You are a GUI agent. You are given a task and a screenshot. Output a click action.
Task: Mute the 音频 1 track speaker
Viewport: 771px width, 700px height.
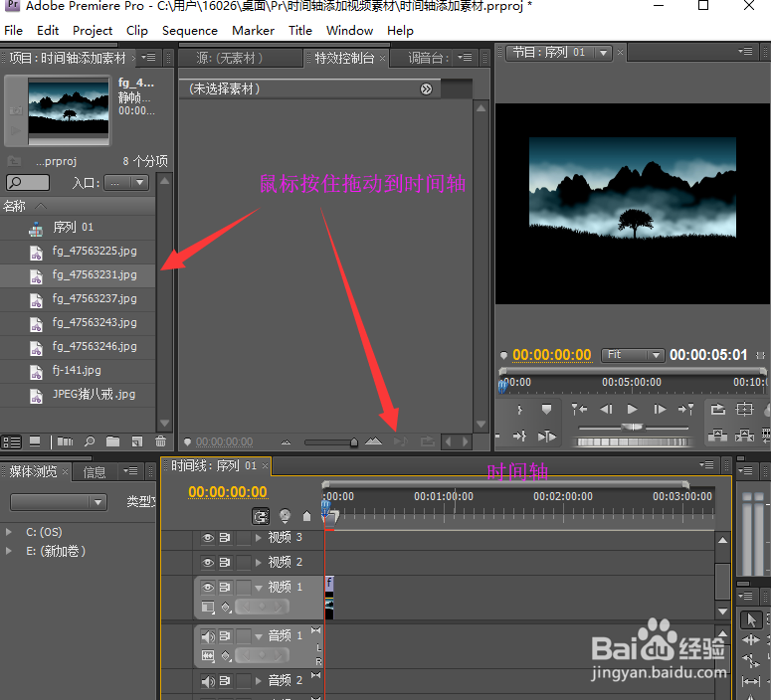(x=208, y=636)
